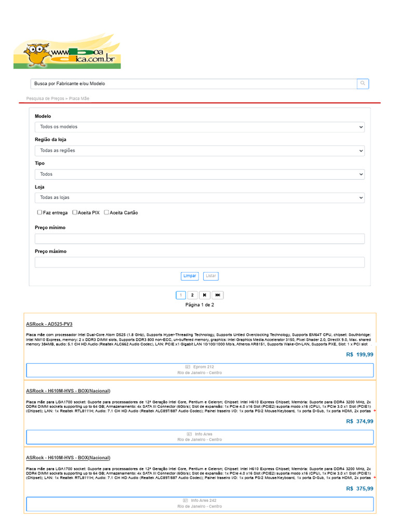Click the Eprom 212 store button
Viewport: 399px width, 532px height.
(200, 370)
